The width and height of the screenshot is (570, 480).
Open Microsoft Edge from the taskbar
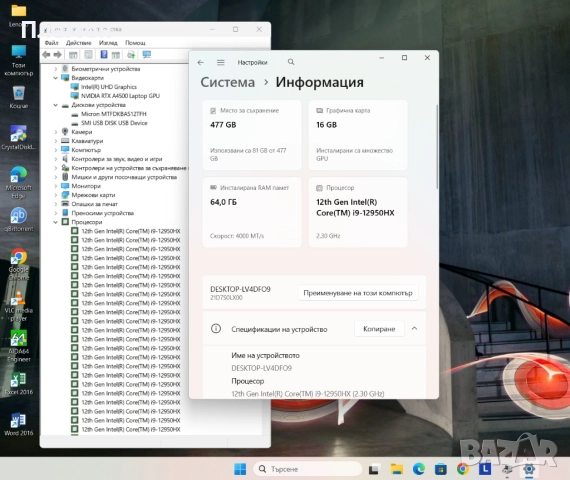pyautogui.click(x=419, y=469)
